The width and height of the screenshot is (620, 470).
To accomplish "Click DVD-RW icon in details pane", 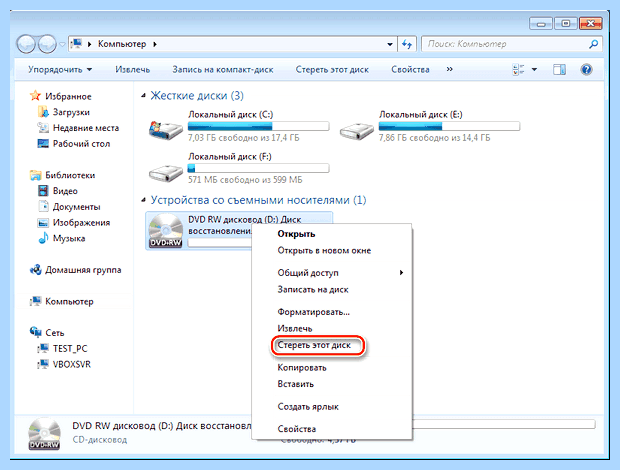I will point(44,434).
